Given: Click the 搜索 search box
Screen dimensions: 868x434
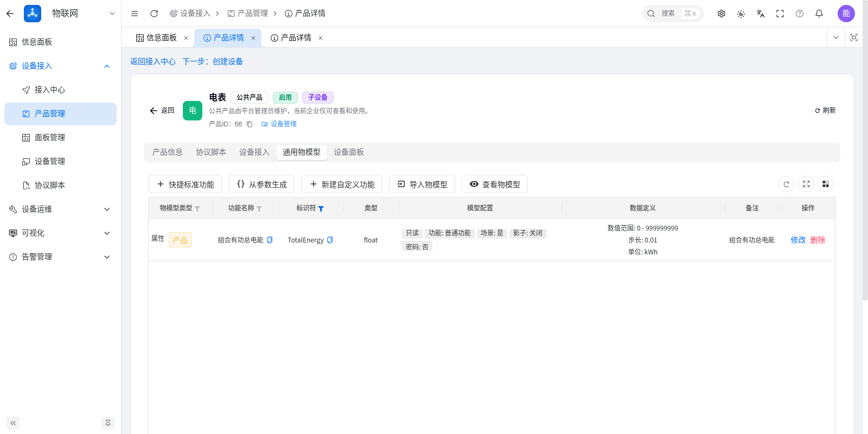Looking at the screenshot, I should [673, 14].
